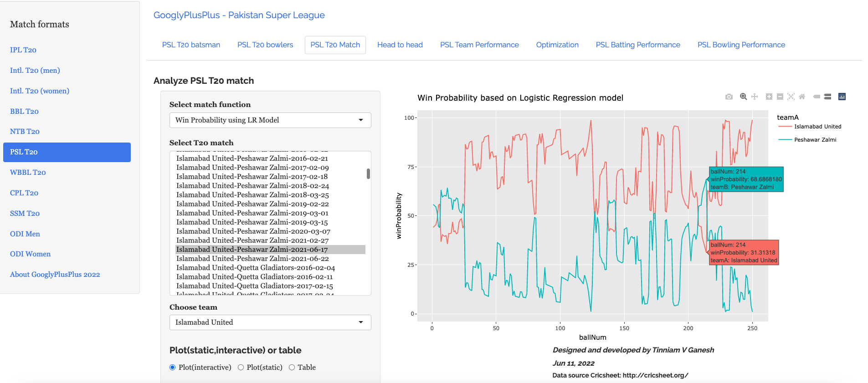Screen dimensions: 868x383
Task: Select the Plot(static) radio button
Action: click(x=241, y=368)
